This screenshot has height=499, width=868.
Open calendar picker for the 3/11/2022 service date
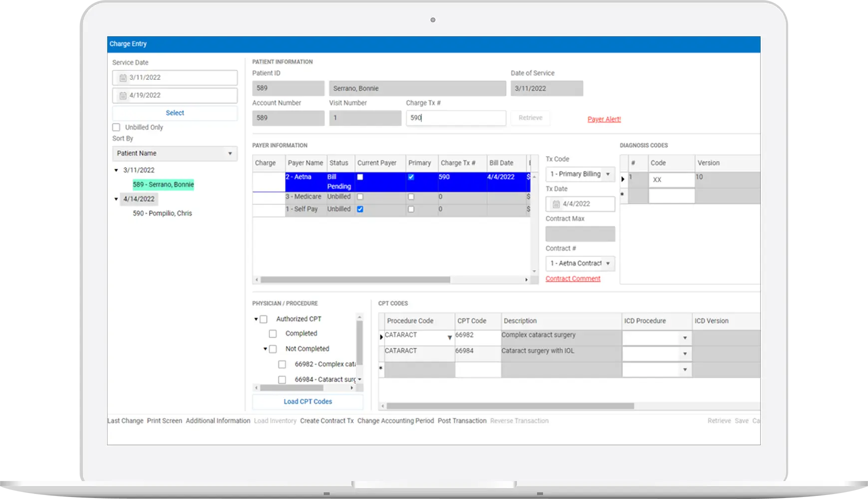124,77
